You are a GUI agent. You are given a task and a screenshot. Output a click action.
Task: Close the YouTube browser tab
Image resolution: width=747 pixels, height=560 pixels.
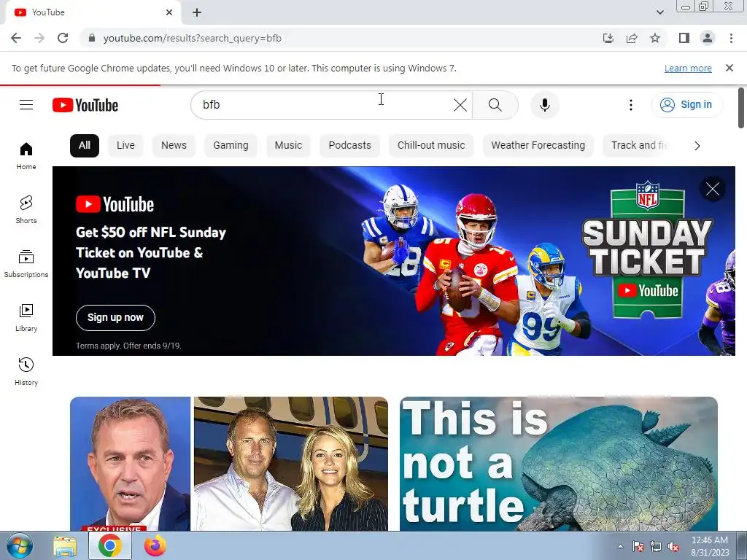[x=169, y=12]
